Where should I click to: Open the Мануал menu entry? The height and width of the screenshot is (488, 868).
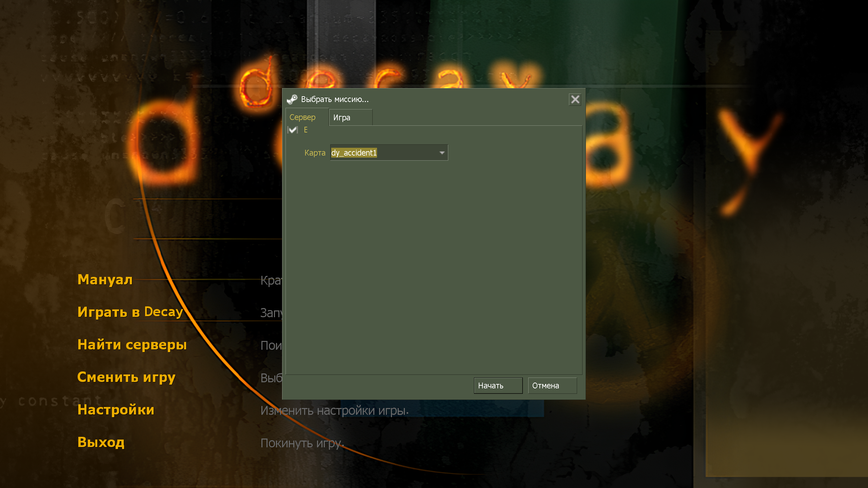click(105, 280)
